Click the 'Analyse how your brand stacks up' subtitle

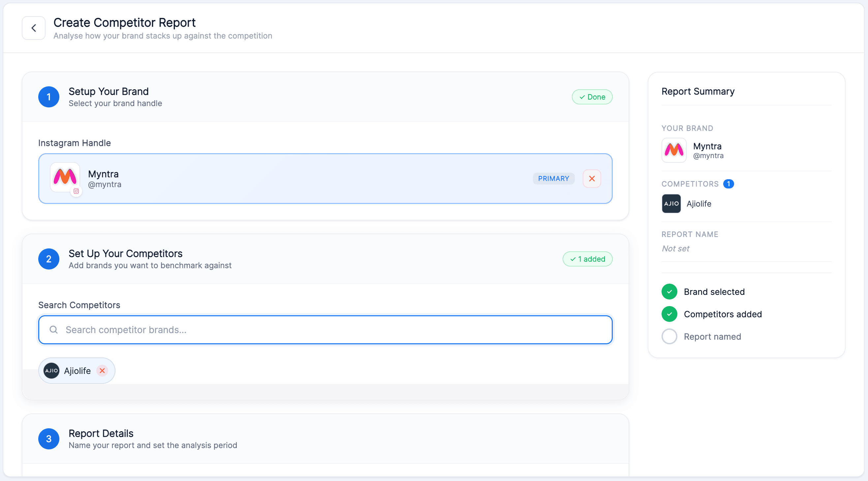tap(163, 36)
